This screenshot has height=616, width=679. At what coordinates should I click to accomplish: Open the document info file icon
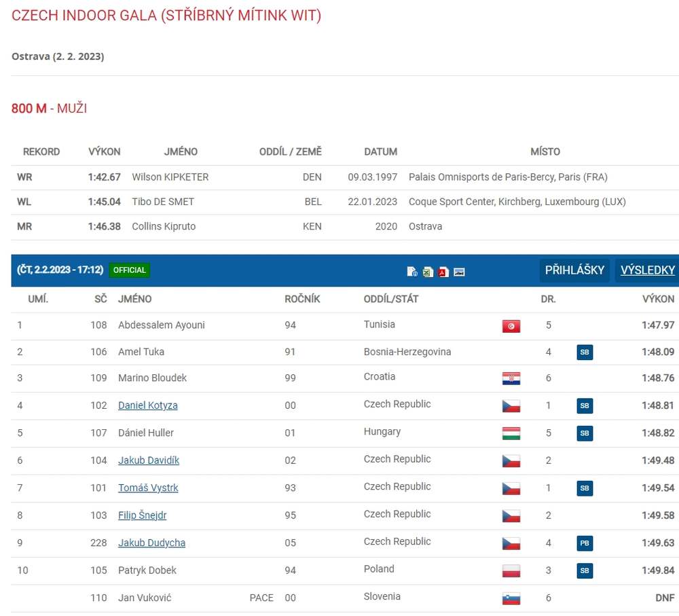[x=412, y=272]
